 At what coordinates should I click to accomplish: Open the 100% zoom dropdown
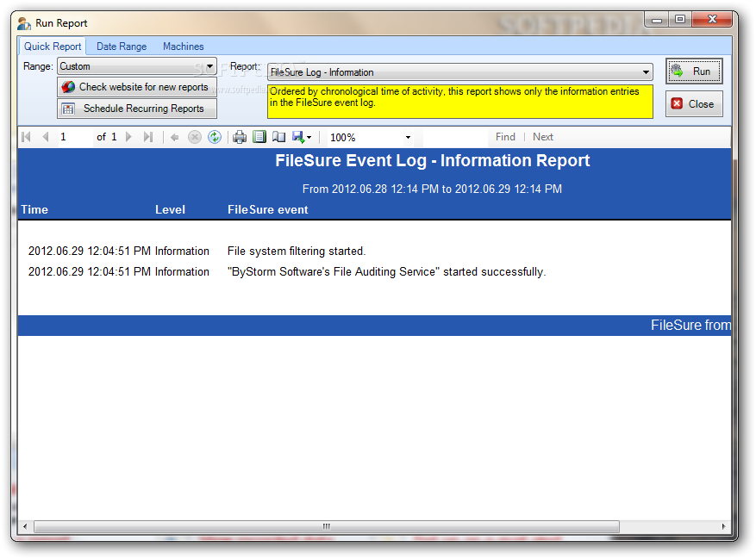point(408,138)
